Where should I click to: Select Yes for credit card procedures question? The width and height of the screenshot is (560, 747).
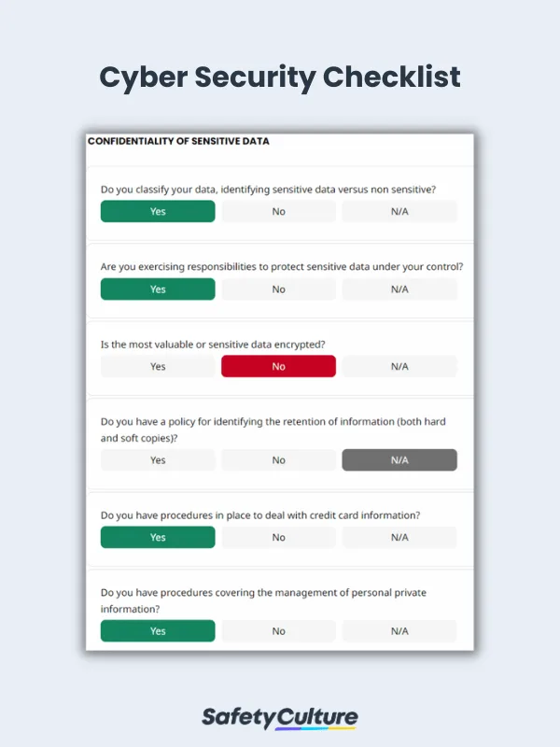click(x=157, y=537)
